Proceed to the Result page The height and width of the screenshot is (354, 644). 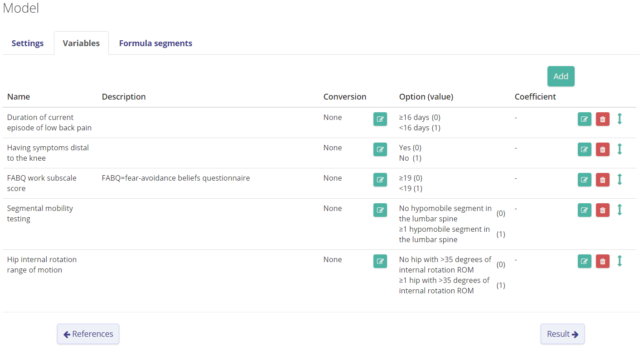pos(562,334)
